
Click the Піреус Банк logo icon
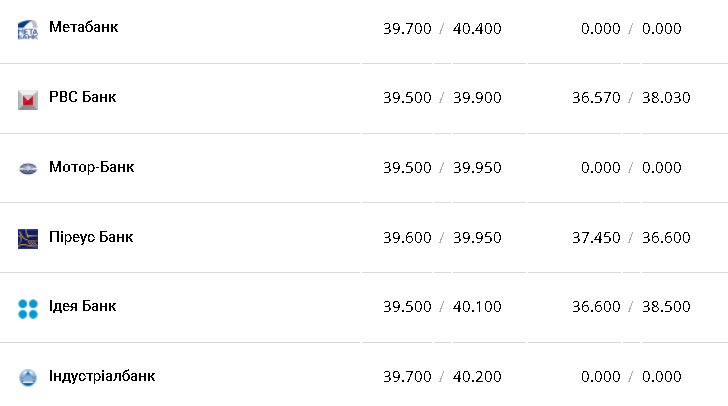28,238
